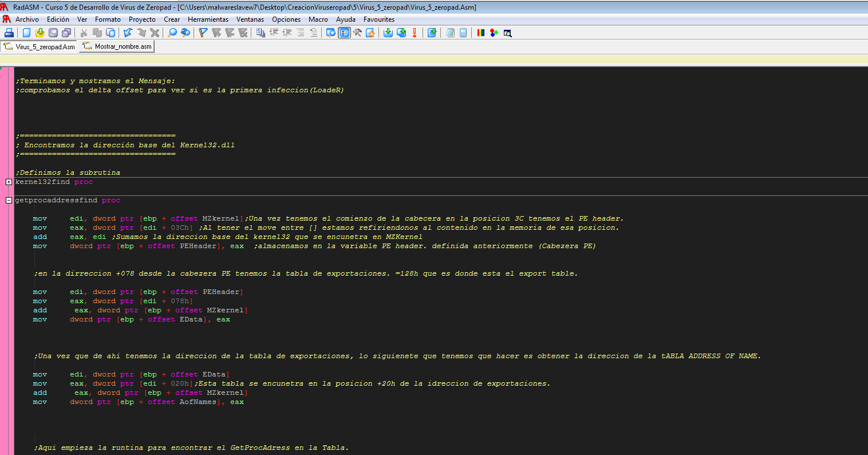Image resolution: width=868 pixels, height=455 pixels.
Task: Open the Ver menu
Action: pyautogui.click(x=82, y=19)
